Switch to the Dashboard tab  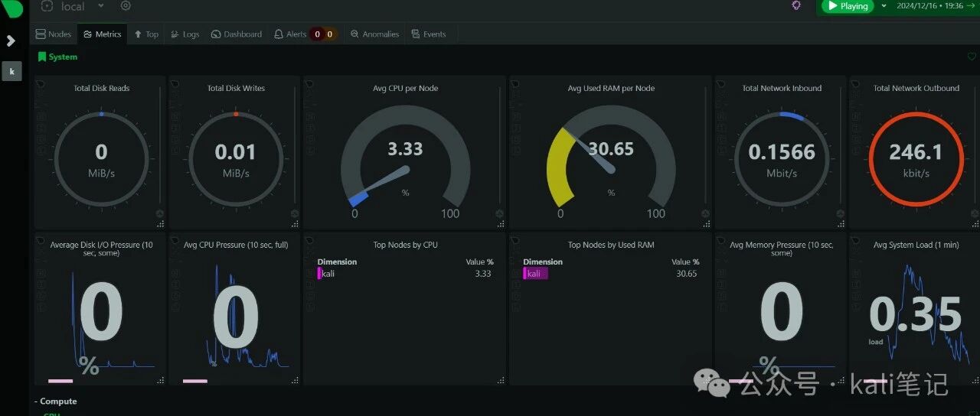click(x=237, y=34)
